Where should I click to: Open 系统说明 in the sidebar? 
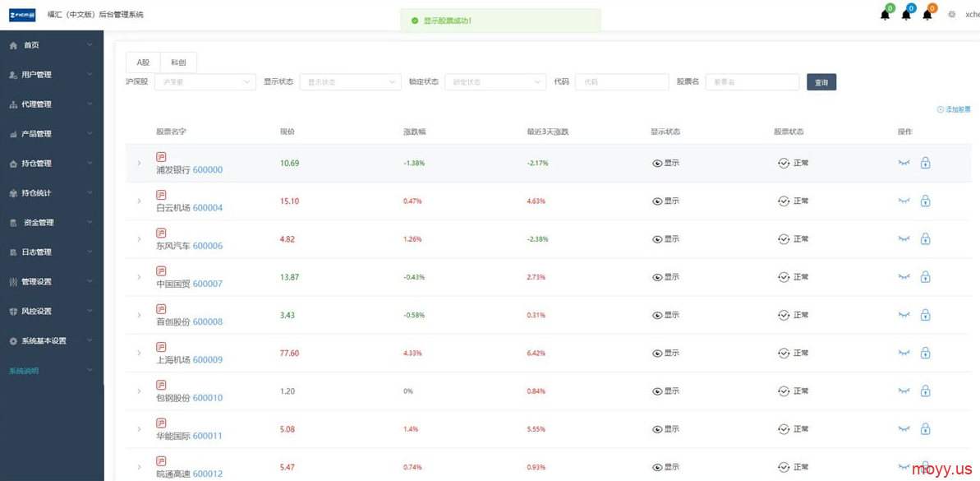pyautogui.click(x=52, y=371)
